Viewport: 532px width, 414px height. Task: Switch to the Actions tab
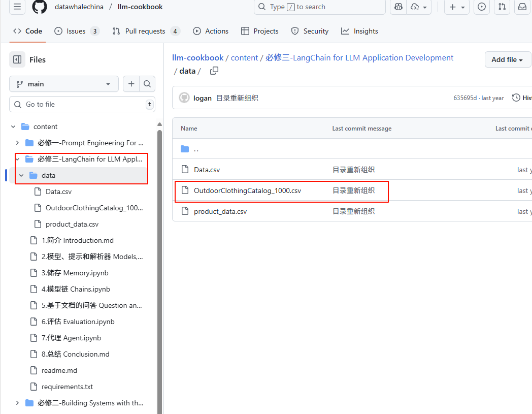211,31
